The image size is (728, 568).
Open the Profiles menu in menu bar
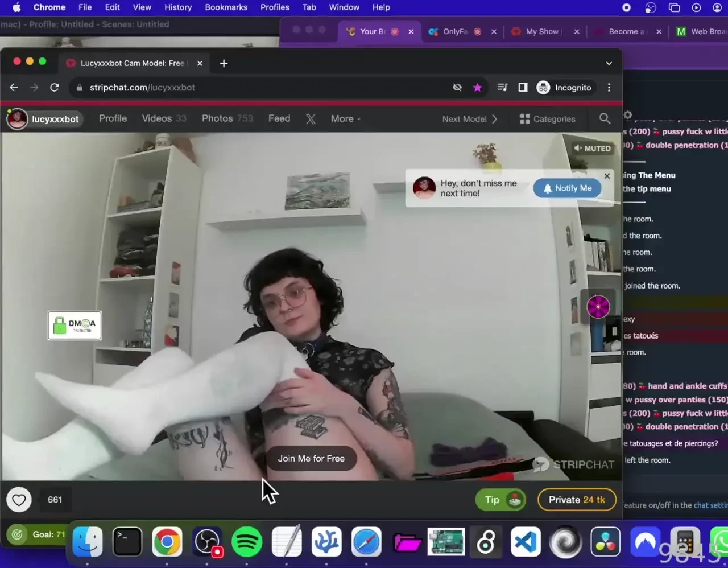[x=275, y=7]
